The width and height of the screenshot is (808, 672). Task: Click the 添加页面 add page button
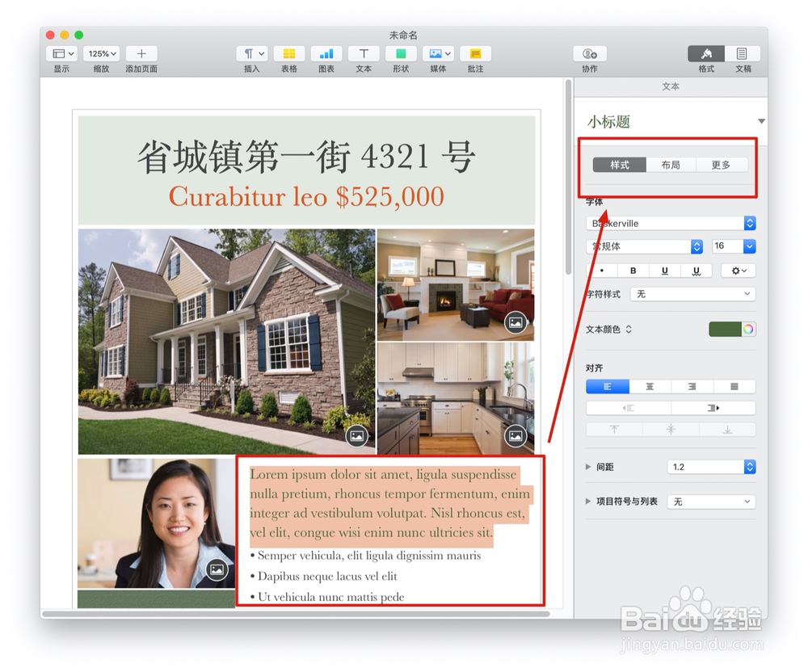pos(141,53)
